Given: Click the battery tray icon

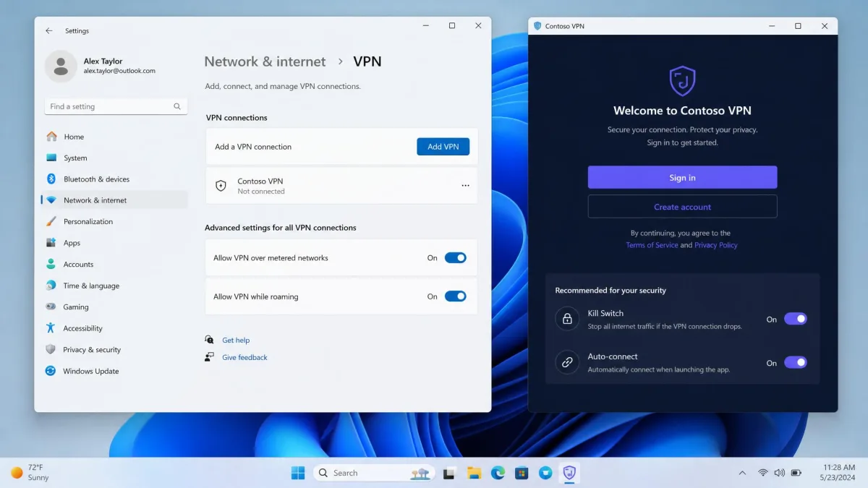Looking at the screenshot, I should 796,473.
